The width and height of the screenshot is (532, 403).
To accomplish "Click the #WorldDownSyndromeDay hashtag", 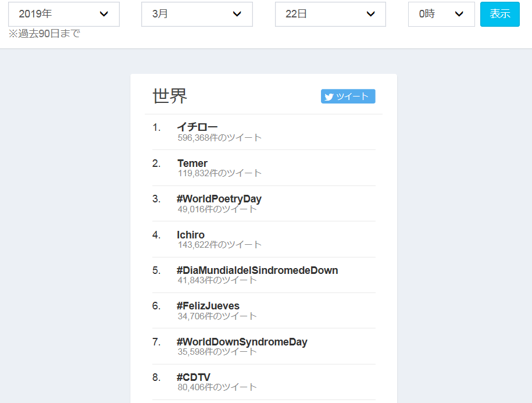I will [242, 342].
